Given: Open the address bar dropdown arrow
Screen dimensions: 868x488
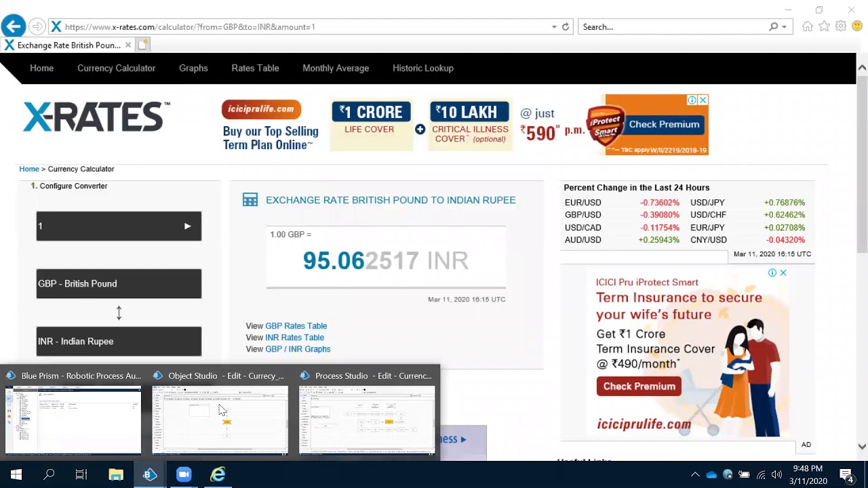Looking at the screenshot, I should (x=554, y=27).
